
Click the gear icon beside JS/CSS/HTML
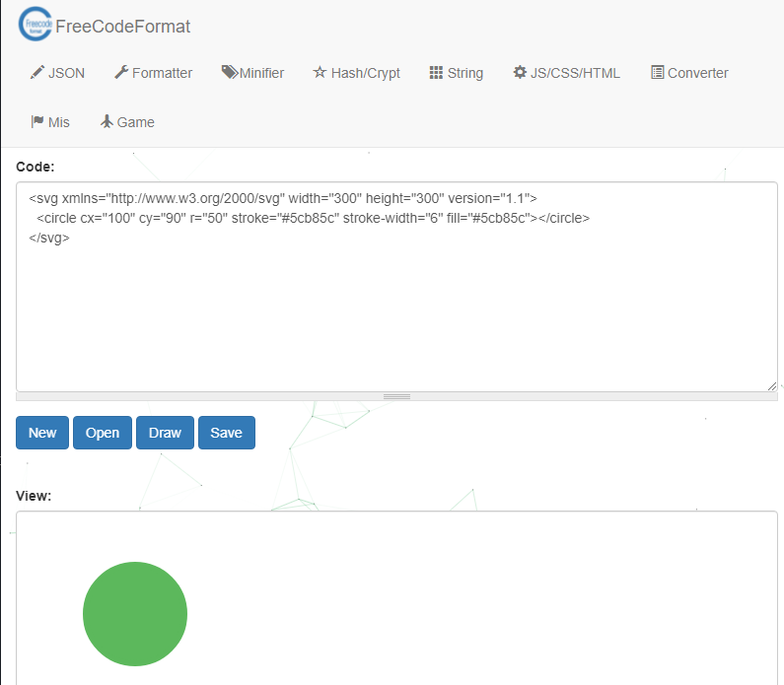(x=520, y=73)
